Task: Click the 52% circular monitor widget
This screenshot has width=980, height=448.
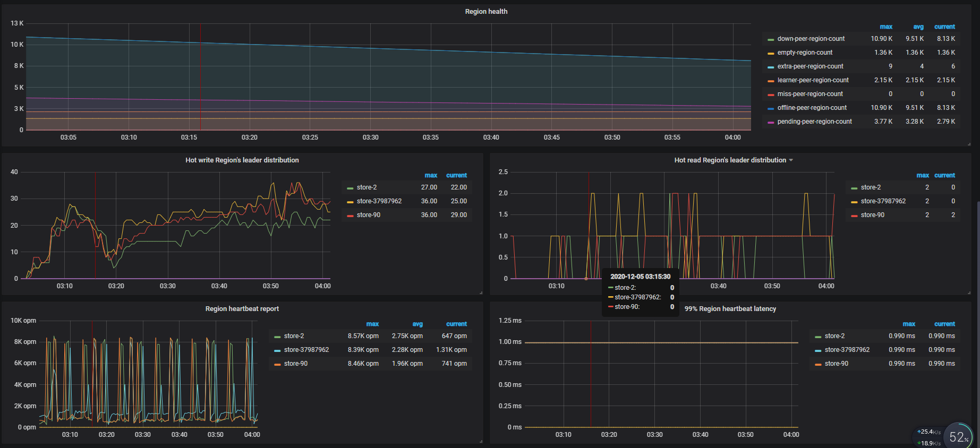Action: coord(958,436)
